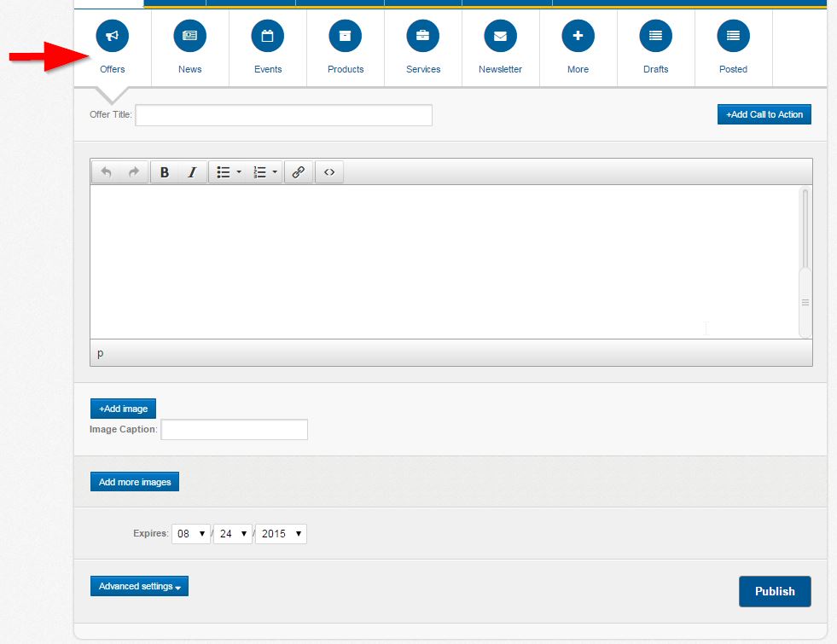Click the Drafts tab label

click(655, 69)
